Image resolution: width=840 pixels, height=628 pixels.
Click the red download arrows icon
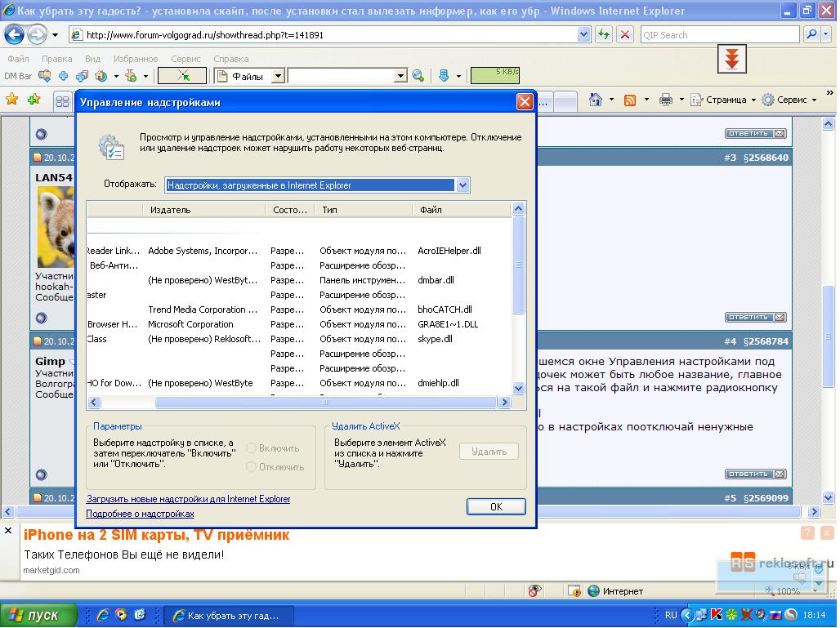coord(732,59)
